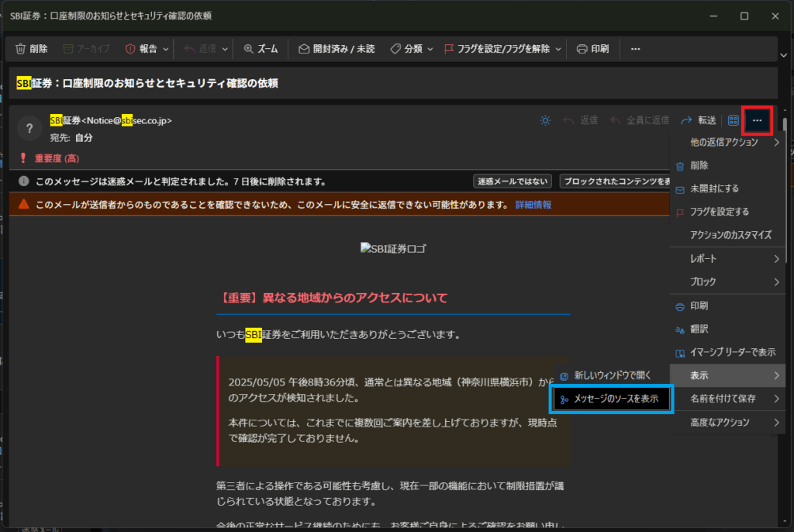Screen dimensions: 794x532
Task: Click the red high importance exclamation icon
Action: click(22, 158)
